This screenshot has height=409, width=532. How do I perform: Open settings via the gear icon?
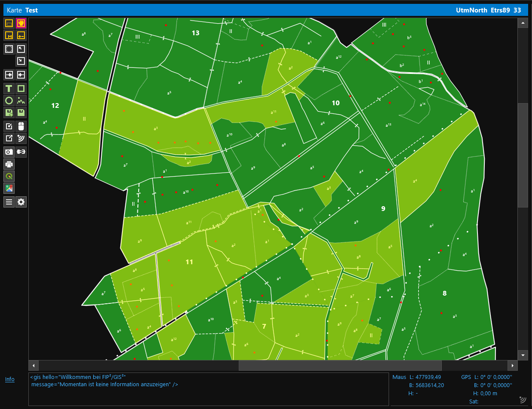21,202
